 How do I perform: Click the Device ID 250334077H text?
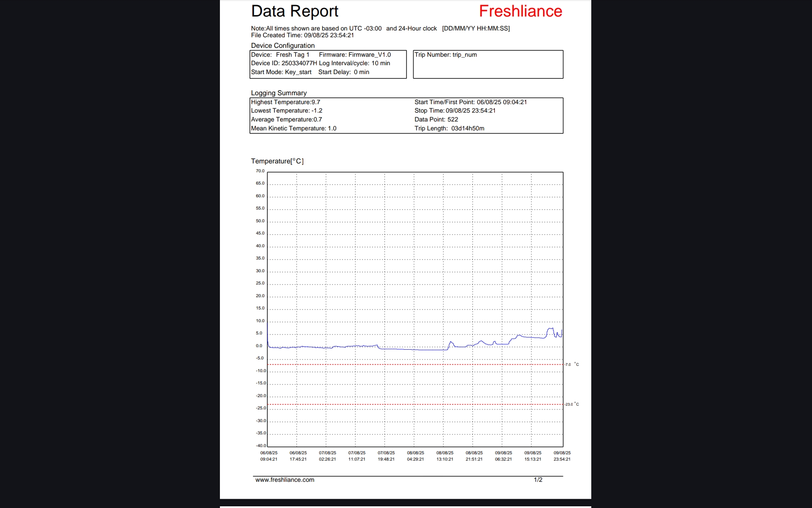pos(284,63)
